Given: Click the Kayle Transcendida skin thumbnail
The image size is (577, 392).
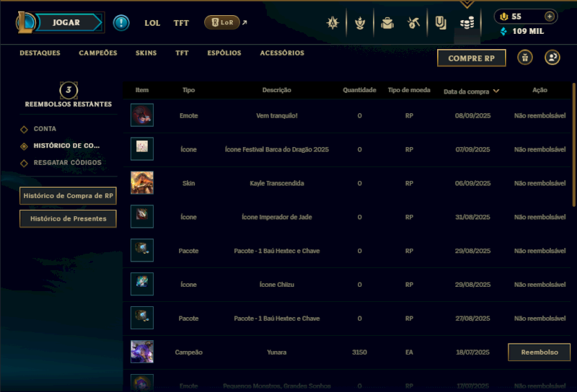Looking at the screenshot, I should click(x=141, y=183).
